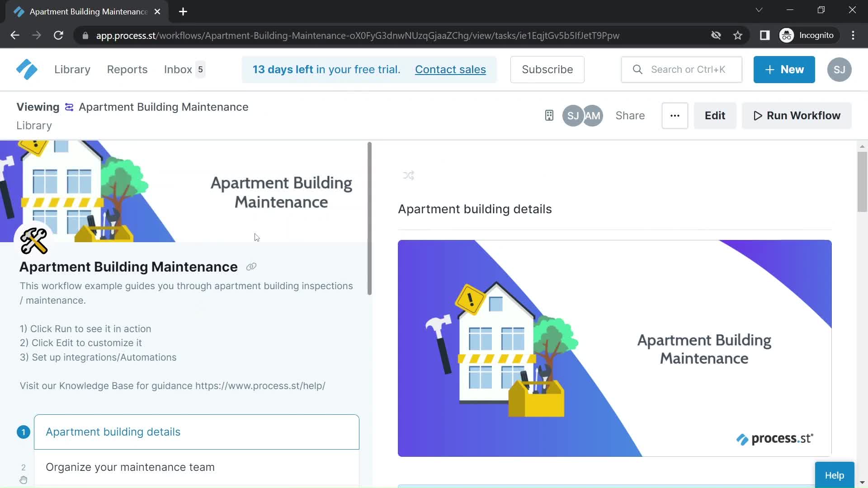Viewport: 868px width, 488px height.
Task: Click the Subscribe tab button
Action: coord(547,69)
